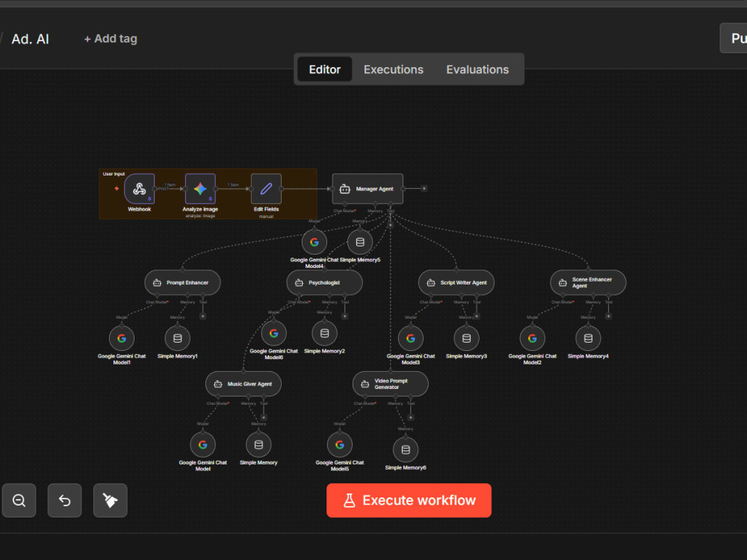Click the Simple Memory2 node
This screenshot has width=747, height=560.
click(x=324, y=333)
